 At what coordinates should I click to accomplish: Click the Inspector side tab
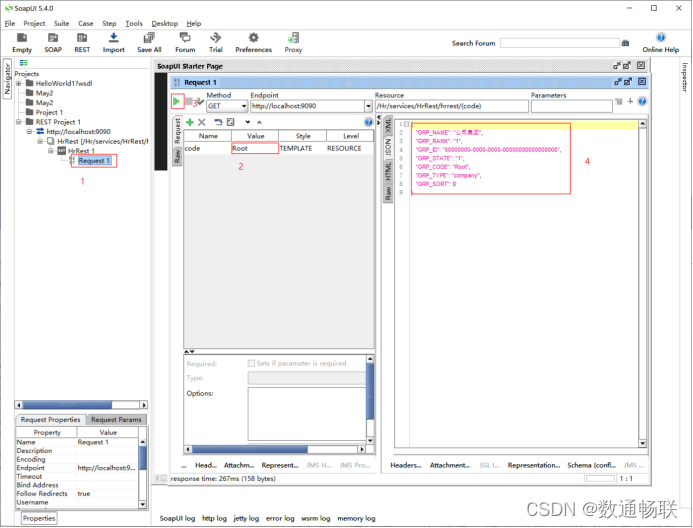pos(685,77)
